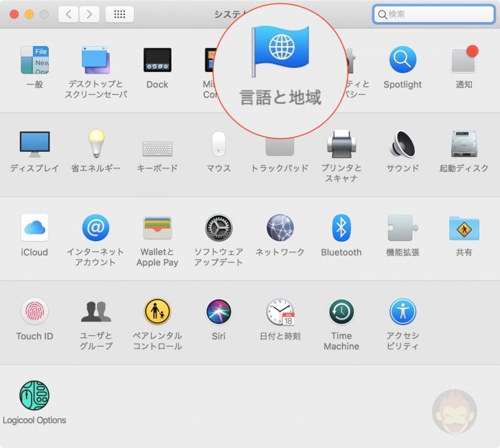500x448 pixels.
Task: Open アクセシビリティ preferences
Action: pyautogui.click(x=402, y=312)
